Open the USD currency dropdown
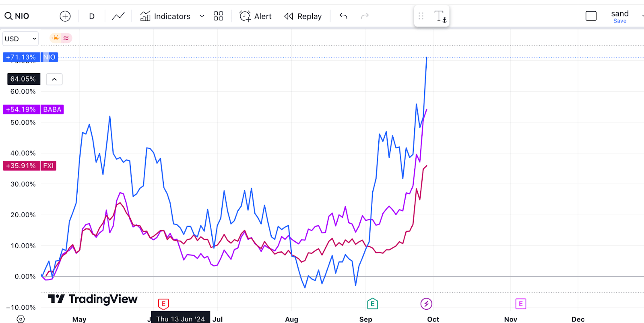Image resolution: width=644 pixels, height=323 pixels. coord(21,39)
